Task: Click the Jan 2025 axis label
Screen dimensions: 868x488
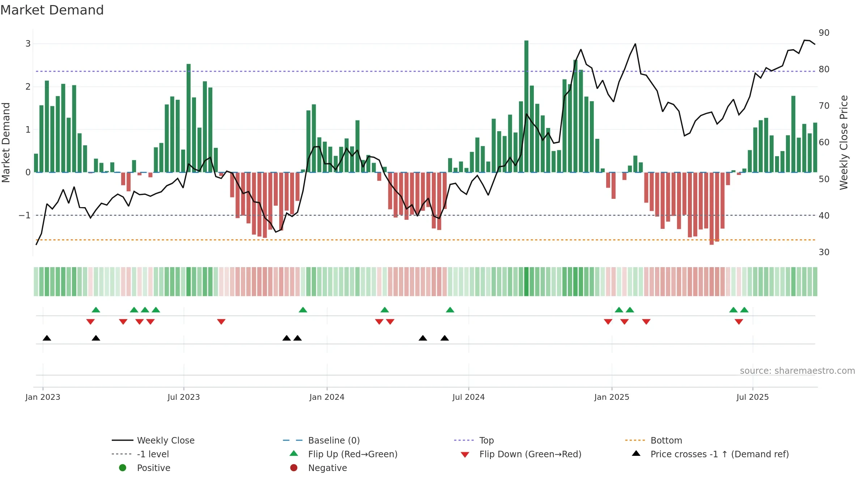Action: 612,397
